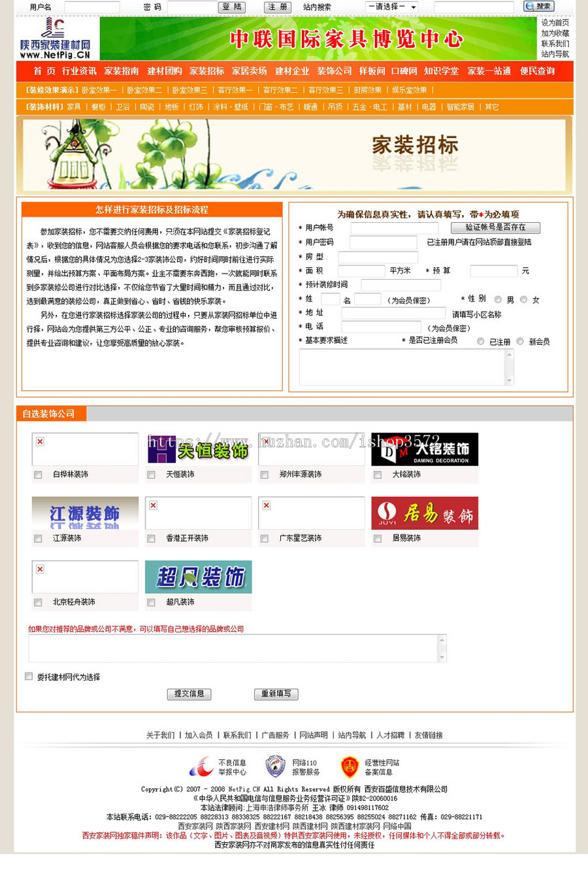Click the 江源装饰 logo

(x=85, y=513)
